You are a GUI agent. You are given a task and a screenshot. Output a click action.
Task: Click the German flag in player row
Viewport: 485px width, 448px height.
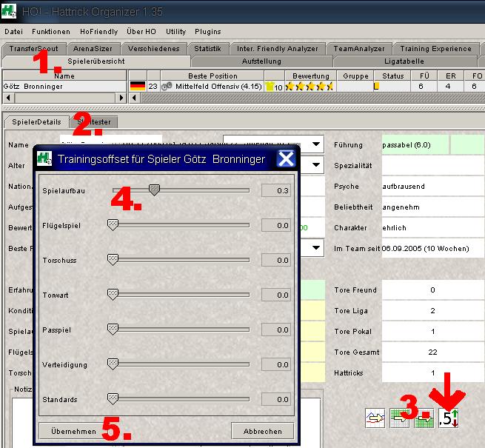coord(137,87)
